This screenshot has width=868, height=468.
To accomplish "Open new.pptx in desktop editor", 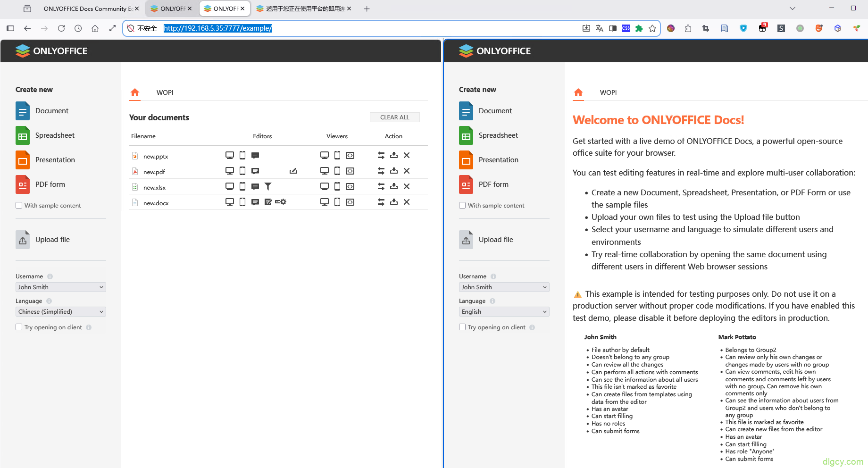I will pyautogui.click(x=230, y=155).
